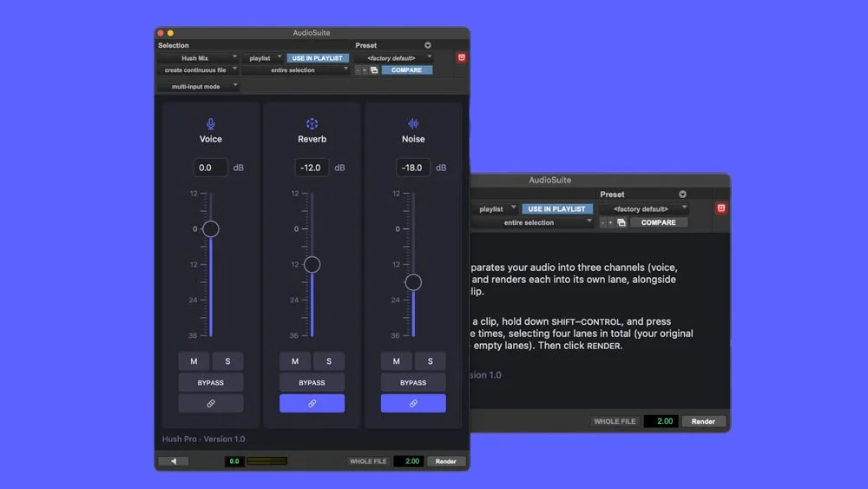Open preset settings copy icon in front window

point(374,70)
